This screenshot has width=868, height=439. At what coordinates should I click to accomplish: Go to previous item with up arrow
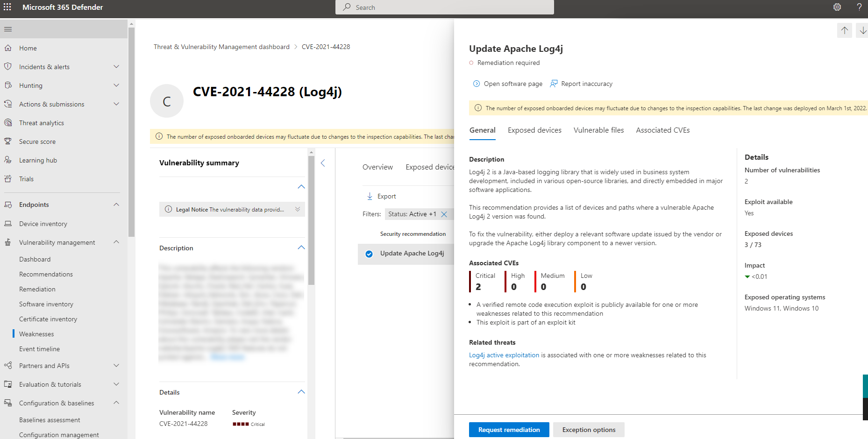[x=845, y=30]
